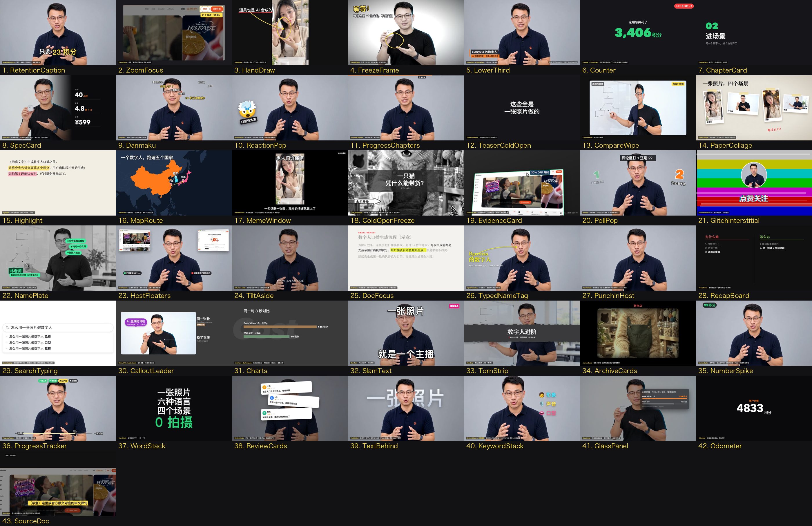Click the Odometer thumbnail showing 4833
Screen dimensions: 812x526
(754, 408)
